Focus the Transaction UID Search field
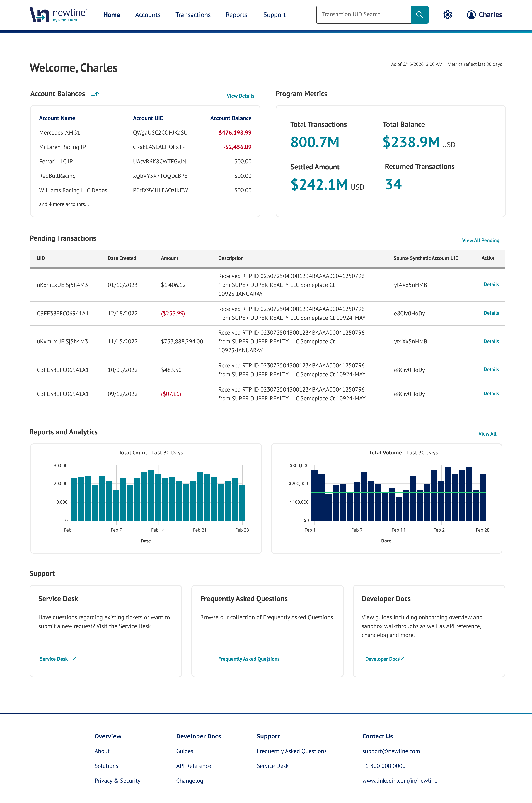532x803 pixels. click(363, 15)
